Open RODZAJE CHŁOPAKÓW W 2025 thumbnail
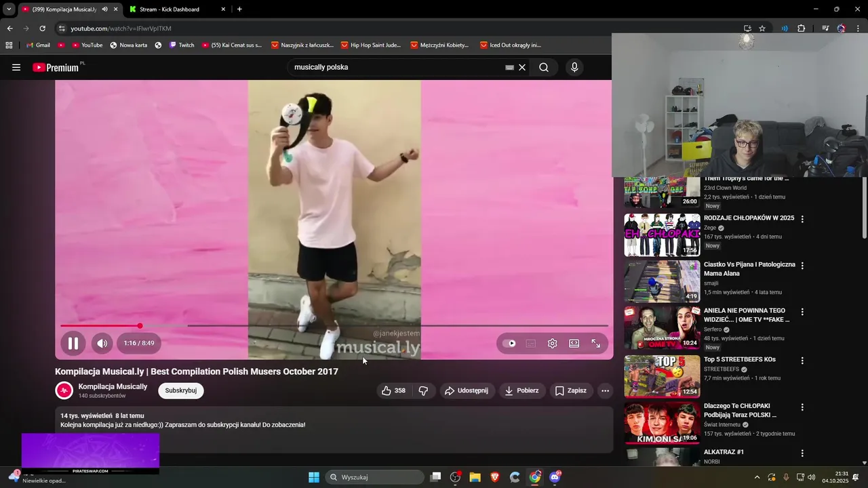 point(662,235)
